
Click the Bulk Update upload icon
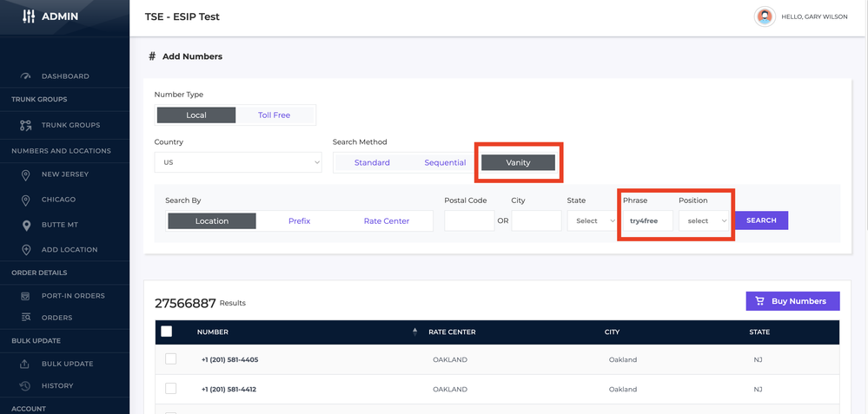pos(24,364)
